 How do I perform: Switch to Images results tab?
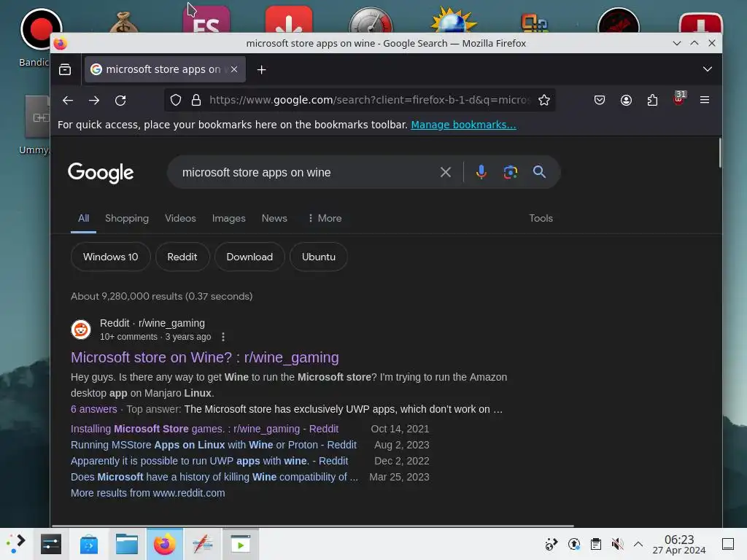click(x=228, y=218)
